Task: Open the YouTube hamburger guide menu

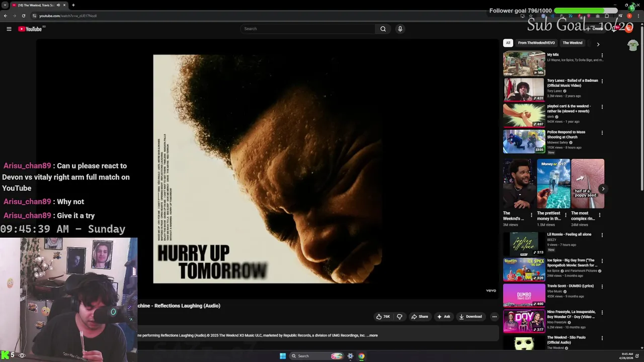Action: 9,29
